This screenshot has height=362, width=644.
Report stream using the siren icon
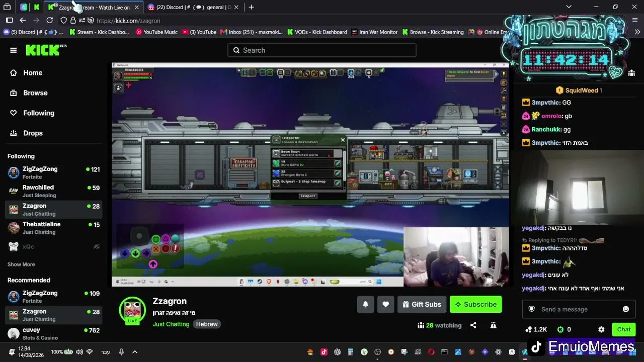click(x=494, y=325)
